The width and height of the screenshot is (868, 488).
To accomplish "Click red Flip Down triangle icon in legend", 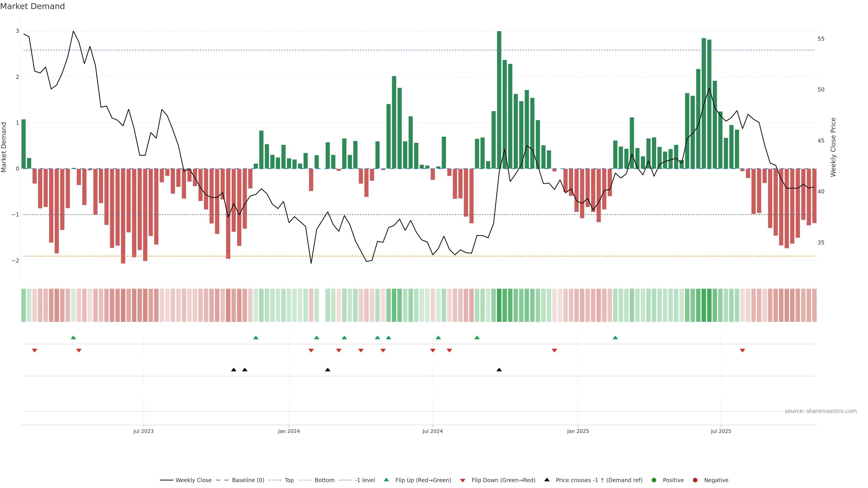I will [x=463, y=480].
